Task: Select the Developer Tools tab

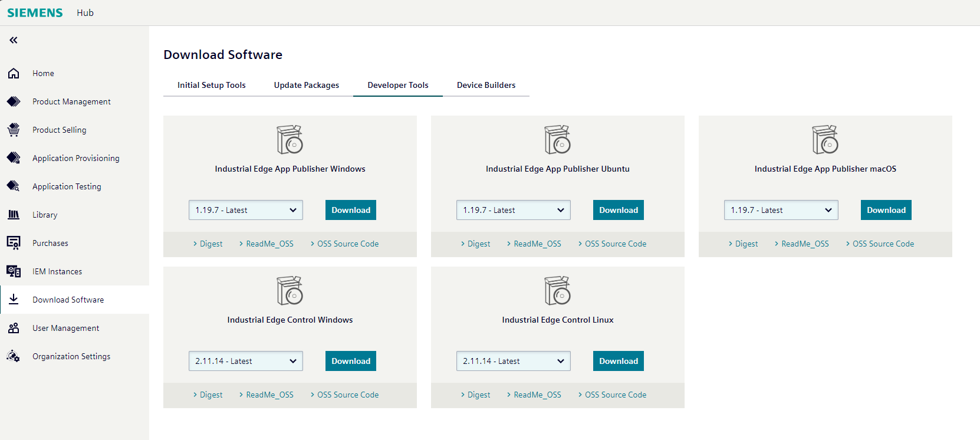Action: pyautogui.click(x=398, y=85)
